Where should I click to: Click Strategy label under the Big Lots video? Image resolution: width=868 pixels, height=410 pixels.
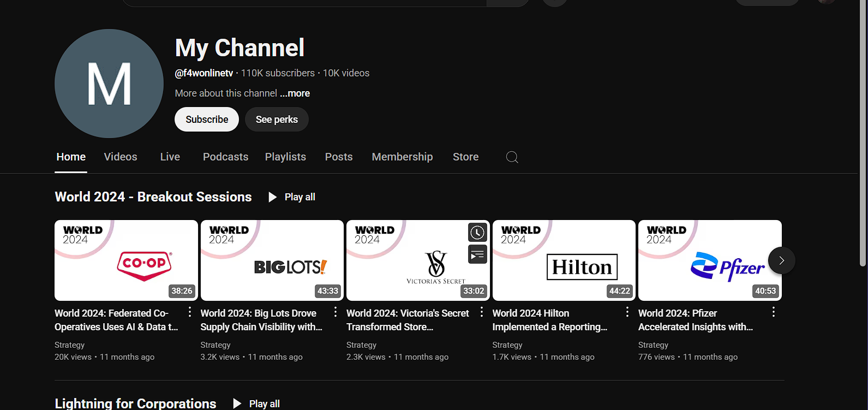click(215, 345)
